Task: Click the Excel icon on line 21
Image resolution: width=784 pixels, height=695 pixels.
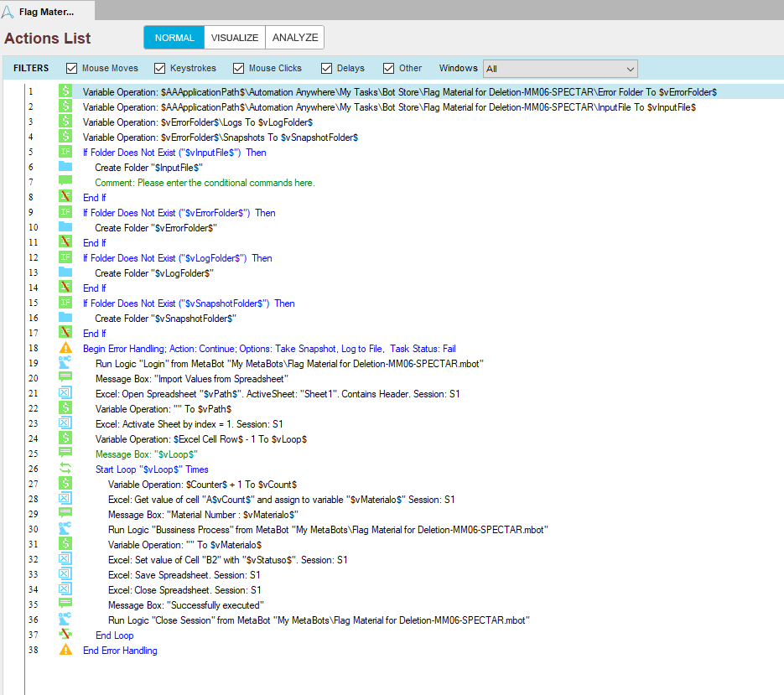Action: 65,393
